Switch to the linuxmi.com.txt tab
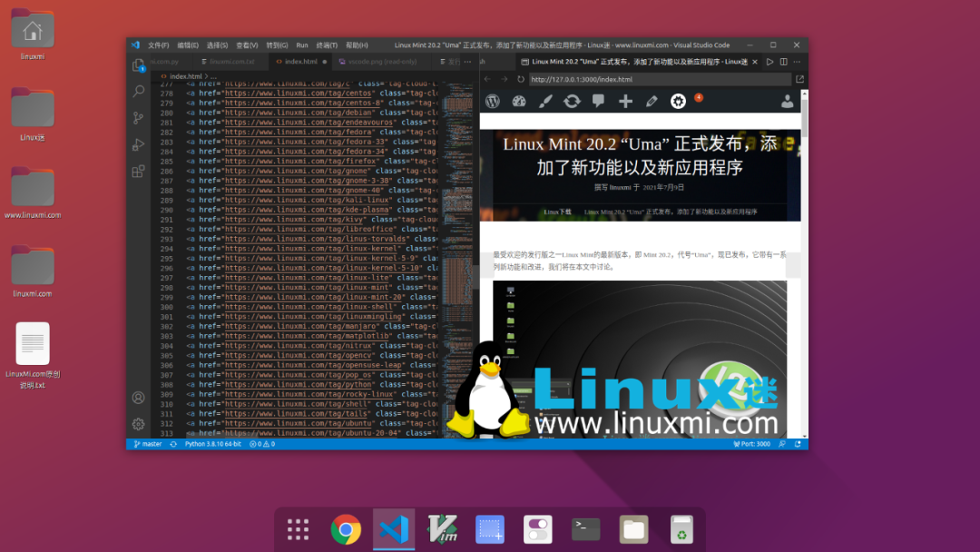Image resolution: width=980 pixels, height=552 pixels. (x=232, y=62)
